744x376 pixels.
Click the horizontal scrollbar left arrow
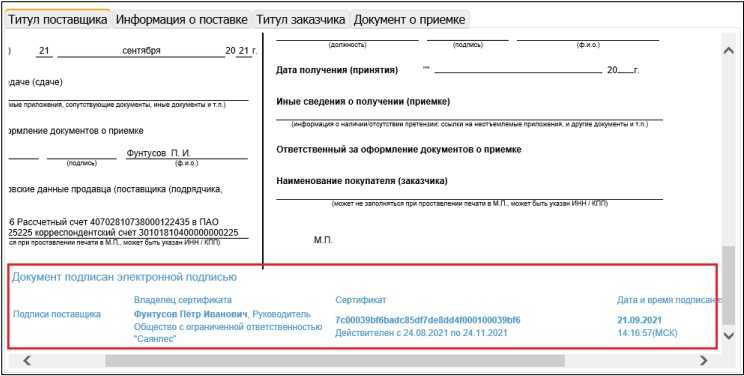pyautogui.click(x=27, y=361)
